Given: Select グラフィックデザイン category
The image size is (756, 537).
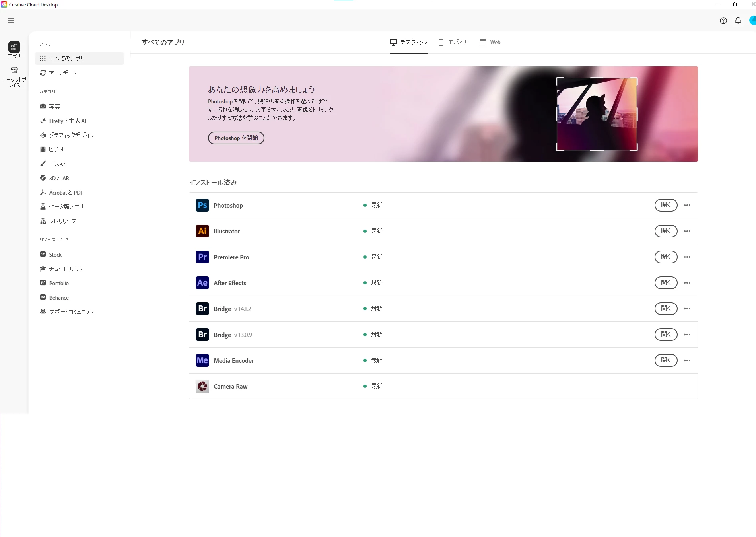Looking at the screenshot, I should coord(80,135).
